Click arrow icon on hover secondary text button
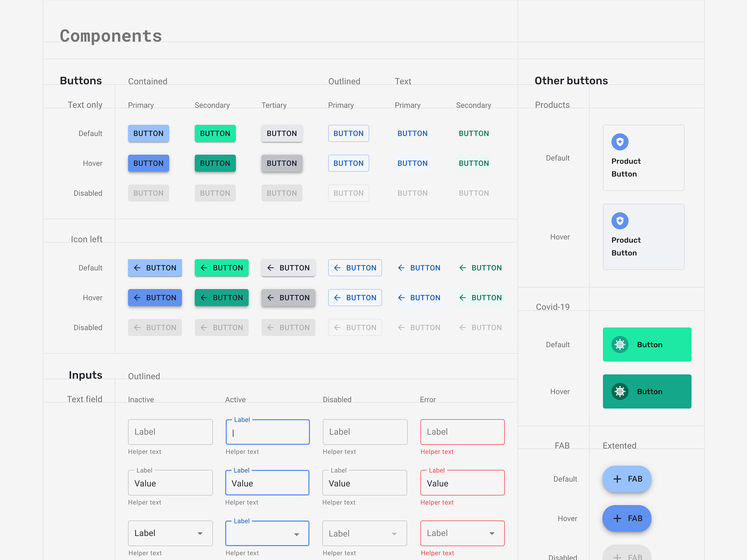The width and height of the screenshot is (747, 560). click(462, 298)
